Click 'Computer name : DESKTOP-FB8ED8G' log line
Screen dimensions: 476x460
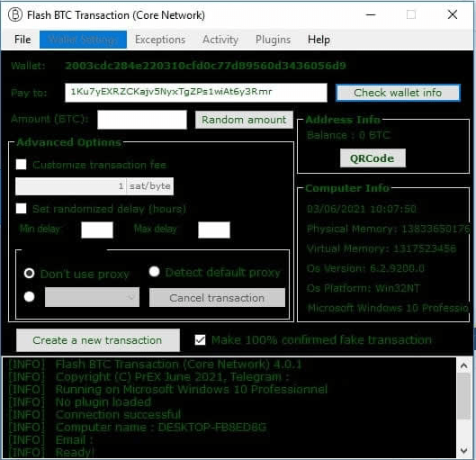click(x=161, y=428)
